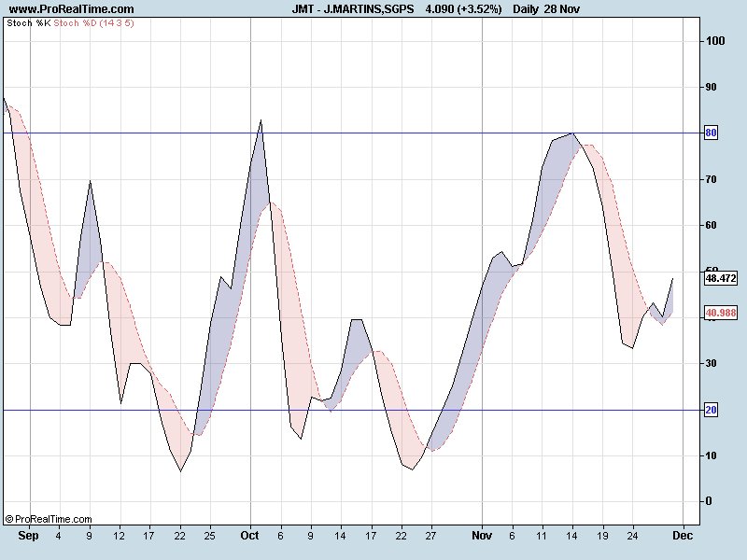Viewport: 747px width, 560px height.
Task: Click the date label 25 before Oct
Action: (209, 536)
